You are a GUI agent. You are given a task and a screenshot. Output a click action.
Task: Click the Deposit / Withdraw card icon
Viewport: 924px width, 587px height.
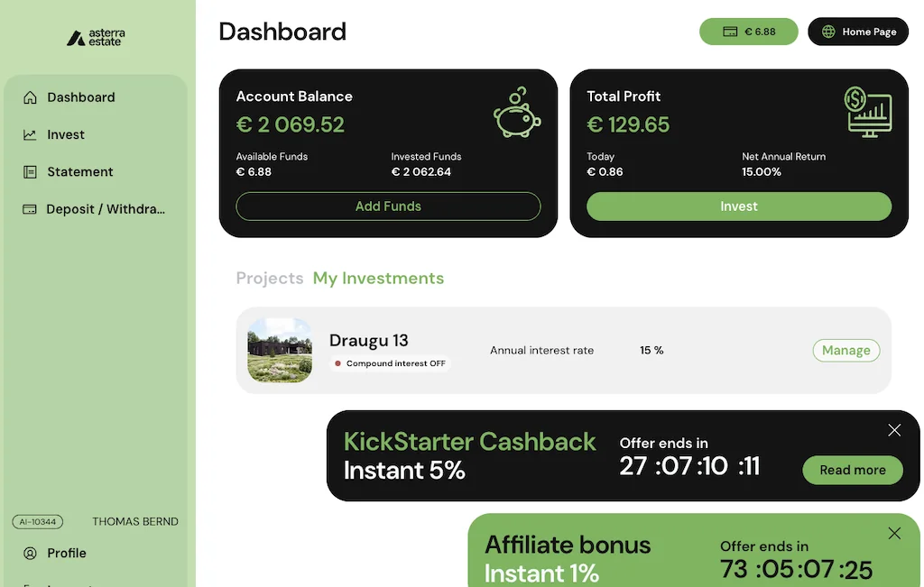pos(30,209)
